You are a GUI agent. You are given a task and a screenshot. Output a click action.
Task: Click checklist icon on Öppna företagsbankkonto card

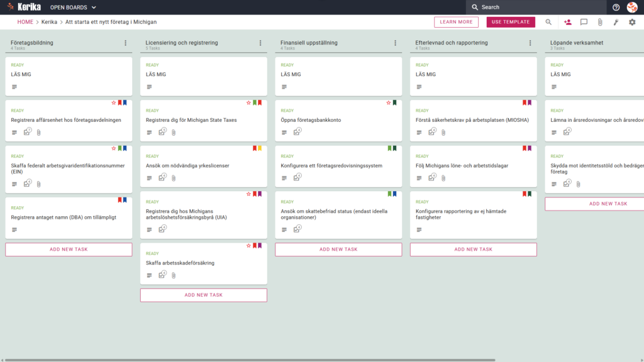[x=297, y=132]
